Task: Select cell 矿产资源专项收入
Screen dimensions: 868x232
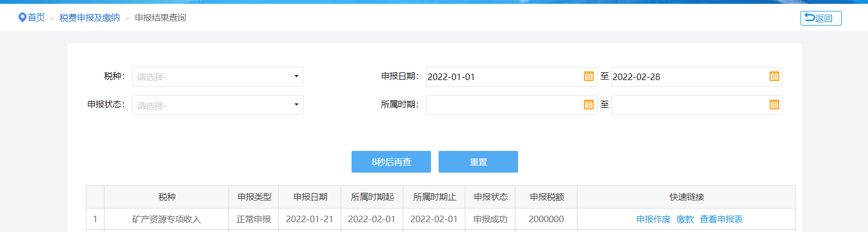Action: [167, 219]
